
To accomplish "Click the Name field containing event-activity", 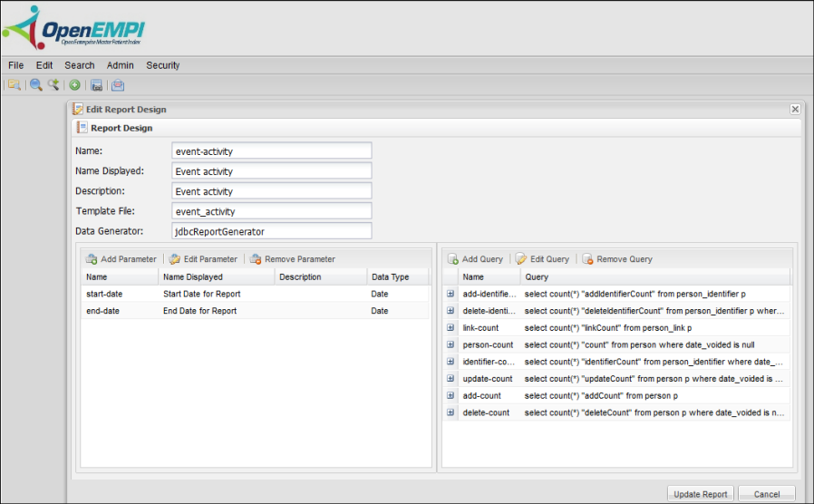I will tap(272, 151).
